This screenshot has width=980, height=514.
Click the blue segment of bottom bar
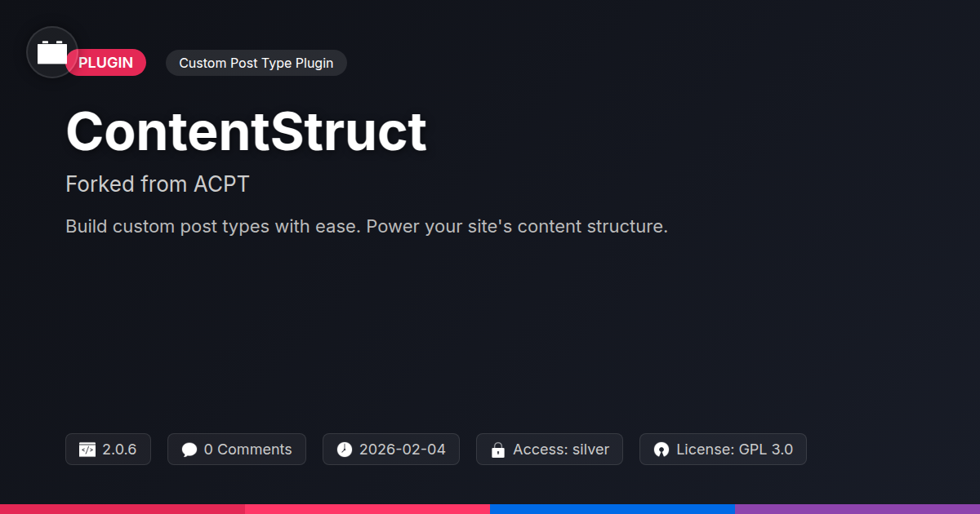point(612,508)
